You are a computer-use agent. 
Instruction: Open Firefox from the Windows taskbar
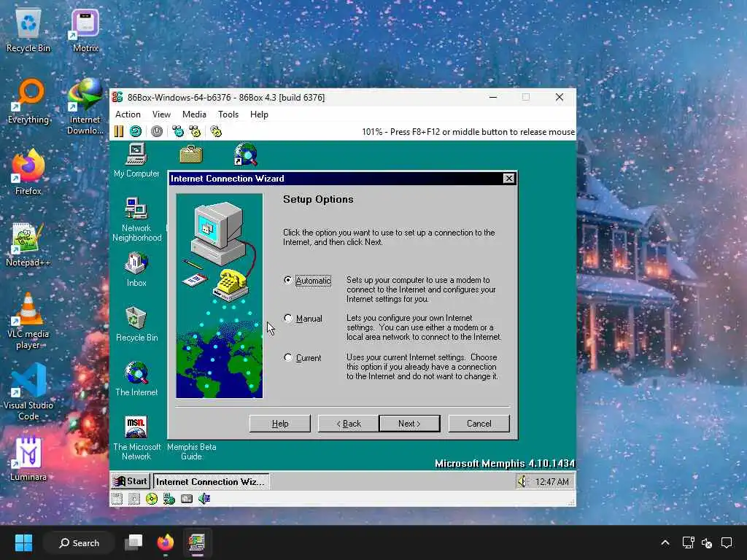tap(166, 542)
